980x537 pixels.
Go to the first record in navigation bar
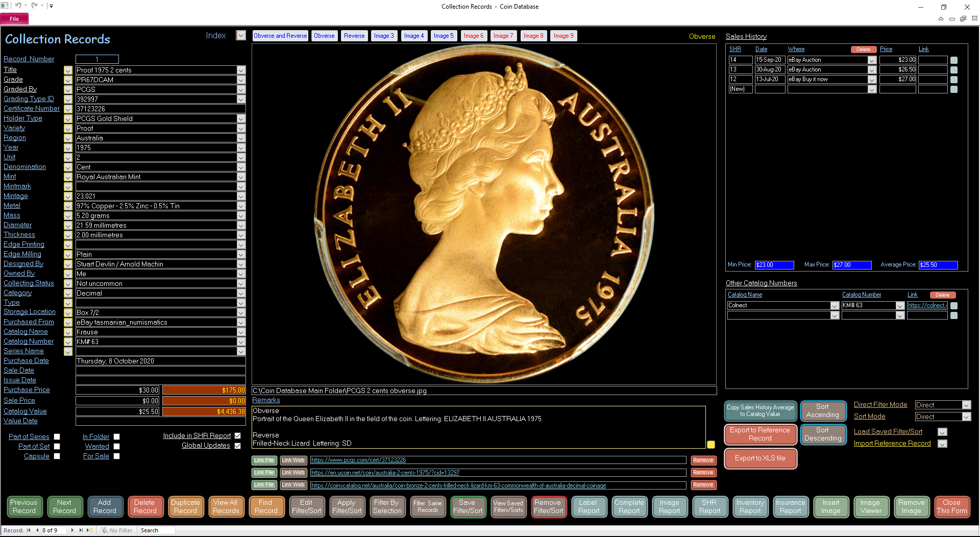tap(29, 530)
